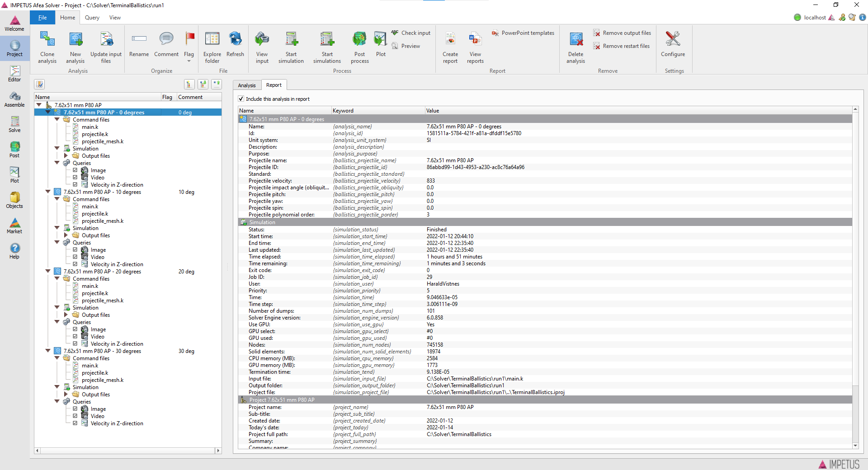Toggle Video query checkbox under 20 degrees
868x470 pixels.
tap(75, 337)
